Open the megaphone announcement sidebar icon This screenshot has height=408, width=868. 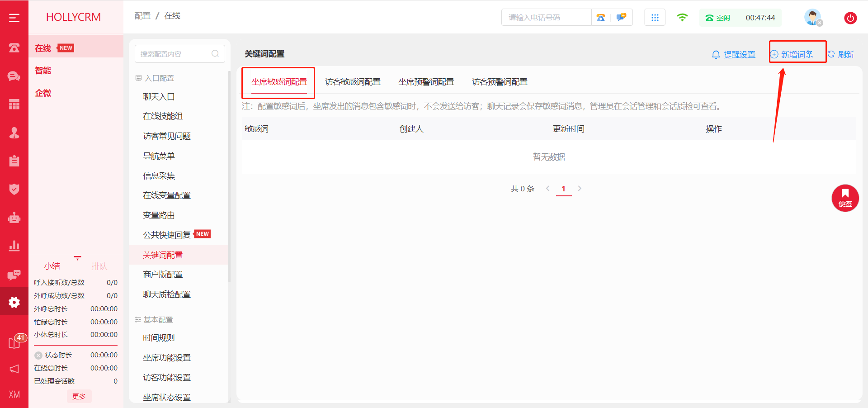pyautogui.click(x=14, y=369)
